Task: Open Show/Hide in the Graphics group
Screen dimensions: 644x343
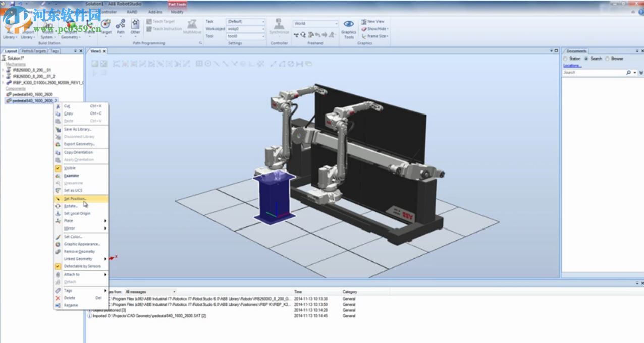Action: coord(376,28)
